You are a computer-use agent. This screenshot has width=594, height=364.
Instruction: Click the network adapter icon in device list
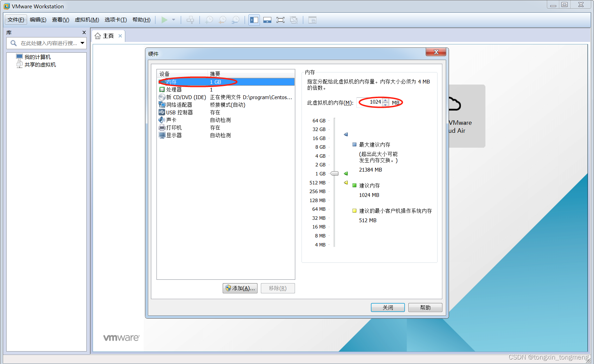click(162, 105)
